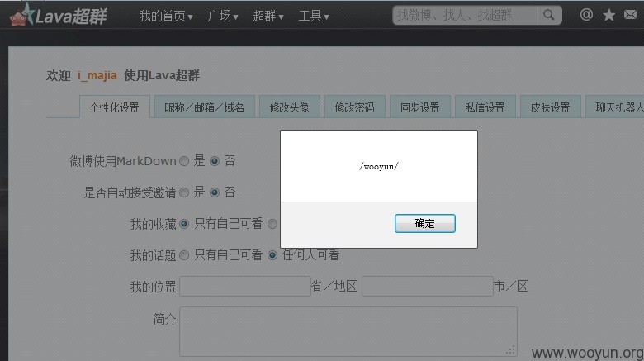Focus the 找微博、找人、找超群 search box
Screen dimensions: 644x361
point(465,15)
